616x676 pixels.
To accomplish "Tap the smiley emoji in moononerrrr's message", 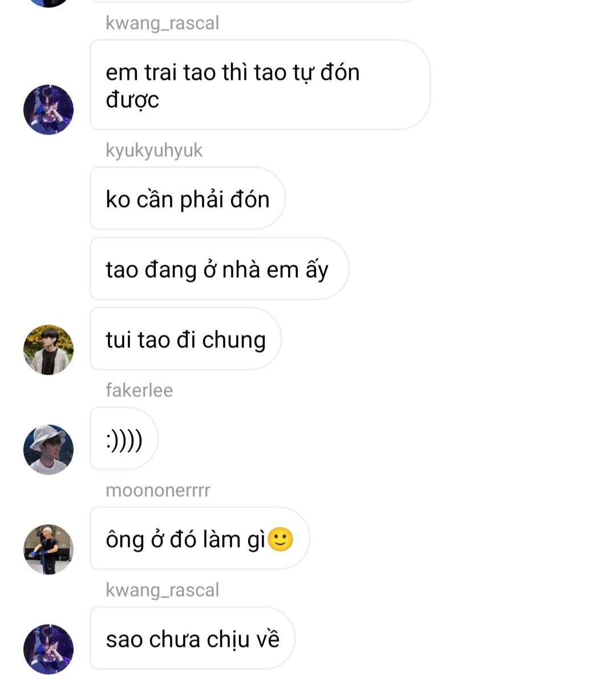I will pos(281,539).
